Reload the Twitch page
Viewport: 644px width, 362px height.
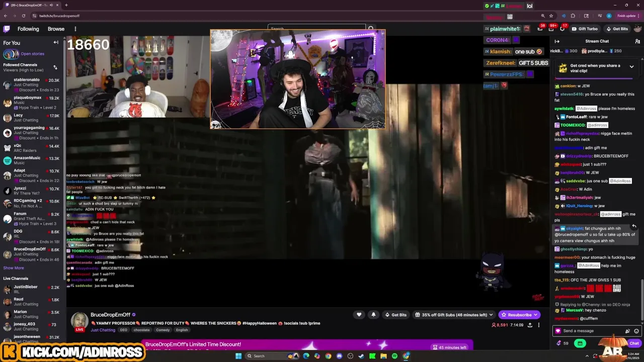coord(23,16)
